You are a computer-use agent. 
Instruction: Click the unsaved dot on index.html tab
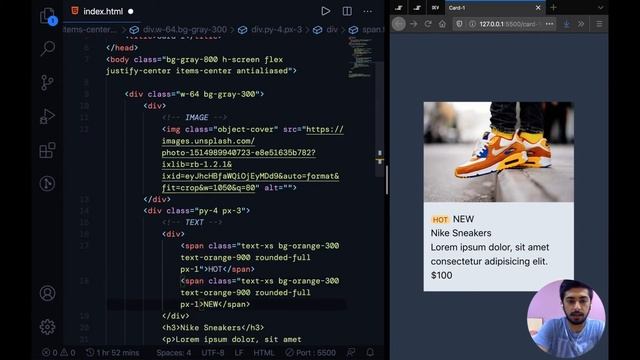131,11
